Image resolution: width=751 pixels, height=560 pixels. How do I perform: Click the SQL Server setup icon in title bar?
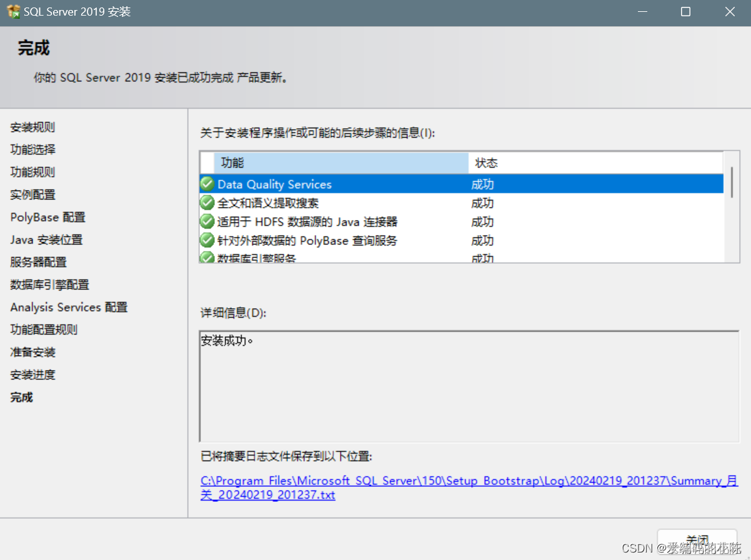pos(13,11)
